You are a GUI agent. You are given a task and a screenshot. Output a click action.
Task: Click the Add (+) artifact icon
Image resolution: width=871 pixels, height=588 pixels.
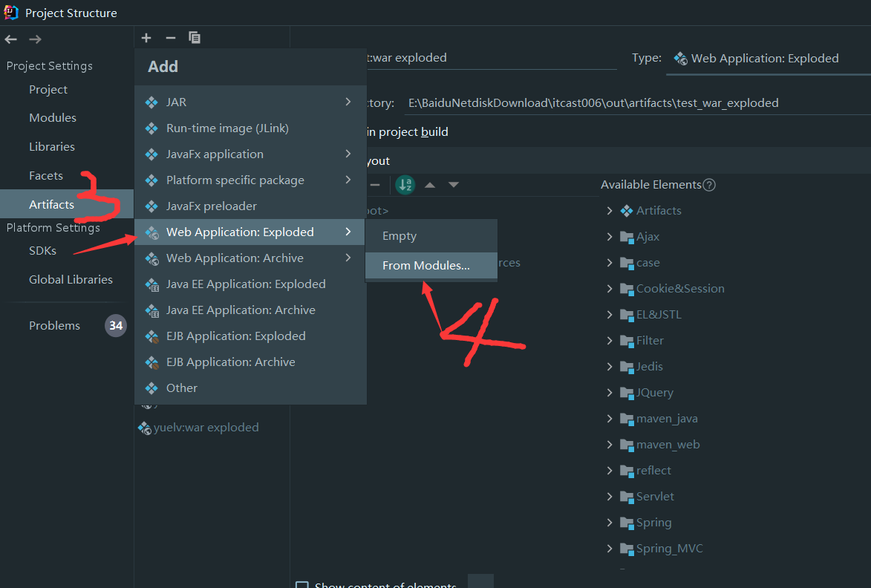tap(146, 38)
